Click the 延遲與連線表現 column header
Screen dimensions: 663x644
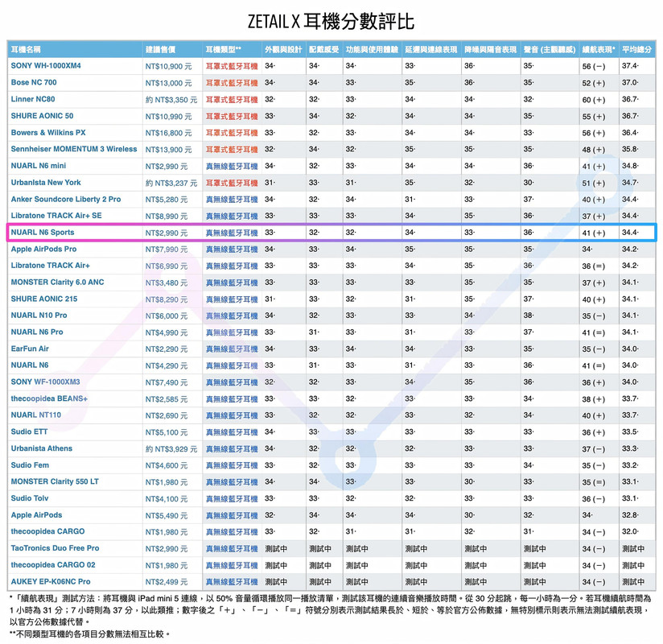[x=431, y=49]
